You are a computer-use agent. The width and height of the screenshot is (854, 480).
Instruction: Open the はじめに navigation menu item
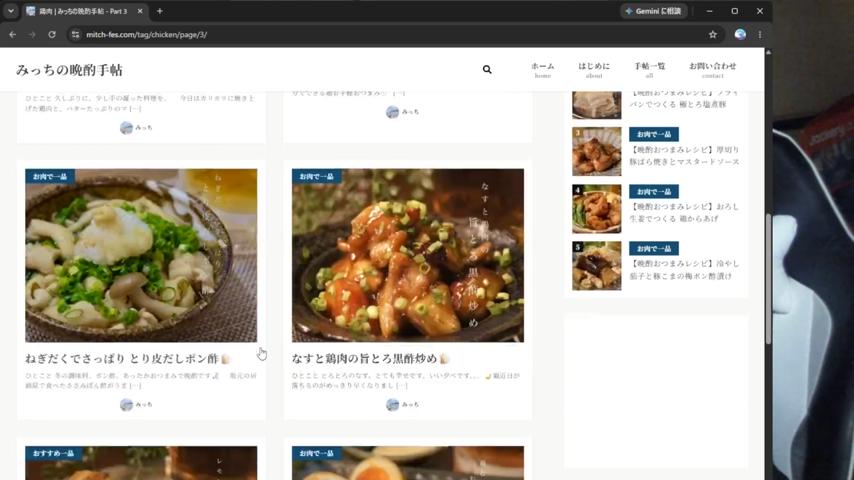[594, 70]
